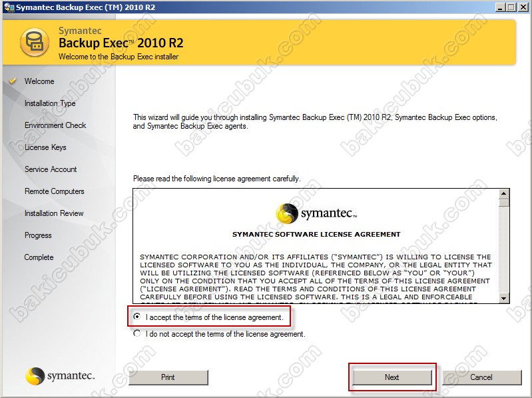Screen dimensions: 532x398
Task: Go to Installation Review step
Action: tap(54, 213)
